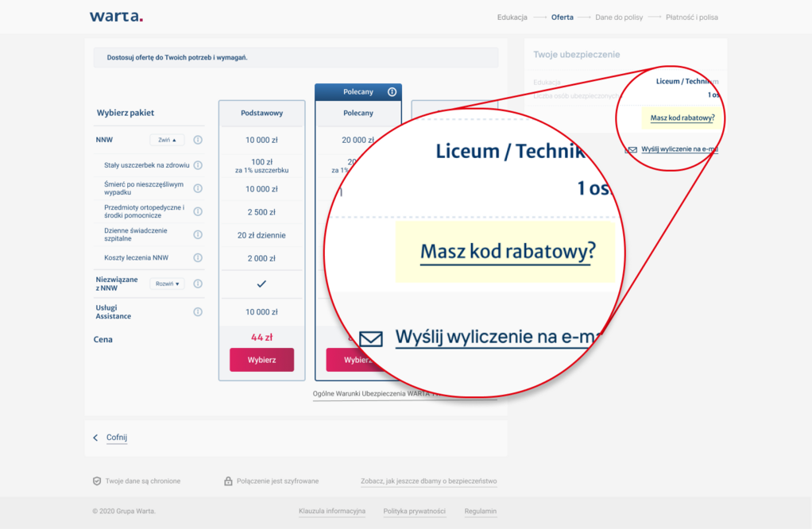Image resolution: width=812 pixels, height=529 pixels.
Task: Click 2 500 zł cell in Podstawowy
Action: tap(261, 212)
